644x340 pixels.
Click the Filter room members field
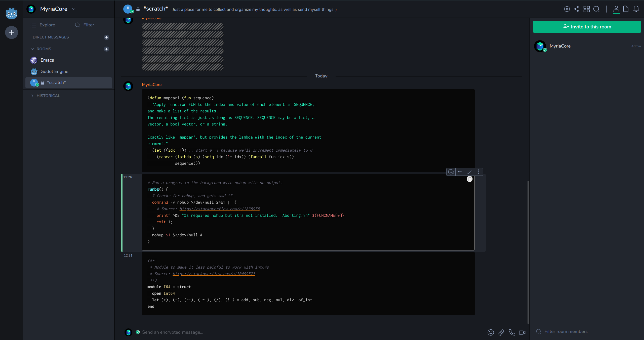(566, 331)
